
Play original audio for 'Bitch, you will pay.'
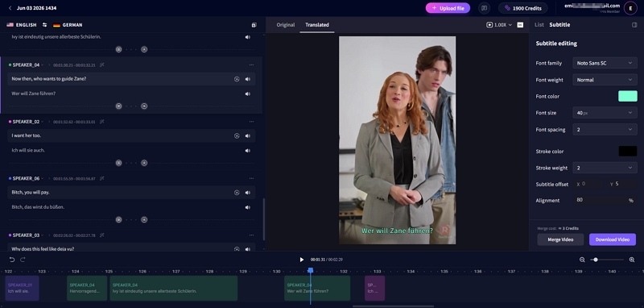click(x=248, y=193)
